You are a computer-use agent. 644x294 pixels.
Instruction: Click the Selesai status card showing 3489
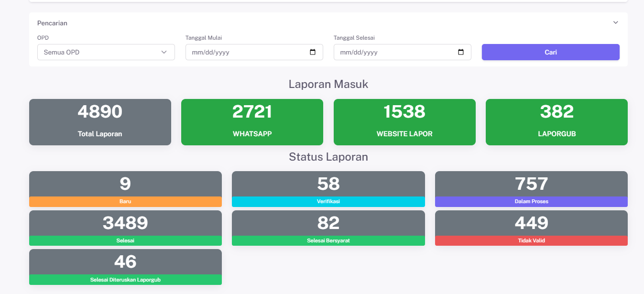[125, 228]
